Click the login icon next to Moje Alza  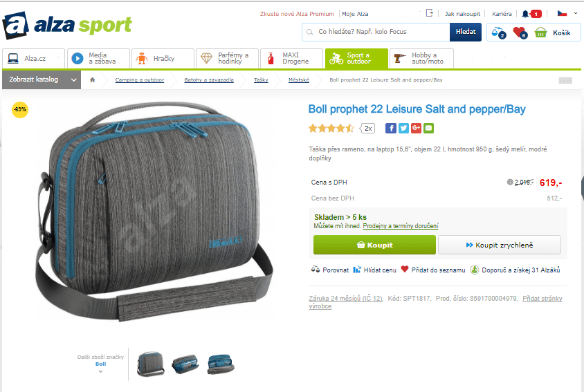pos(430,13)
